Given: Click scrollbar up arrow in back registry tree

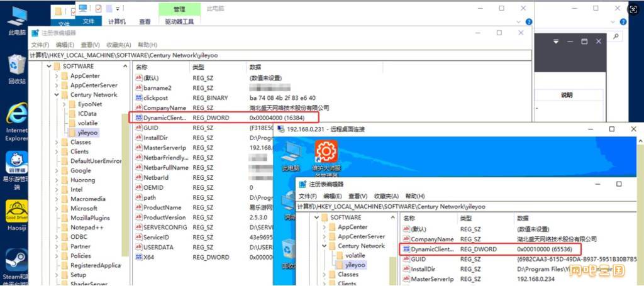Looking at the screenshot, I should 125,66.
